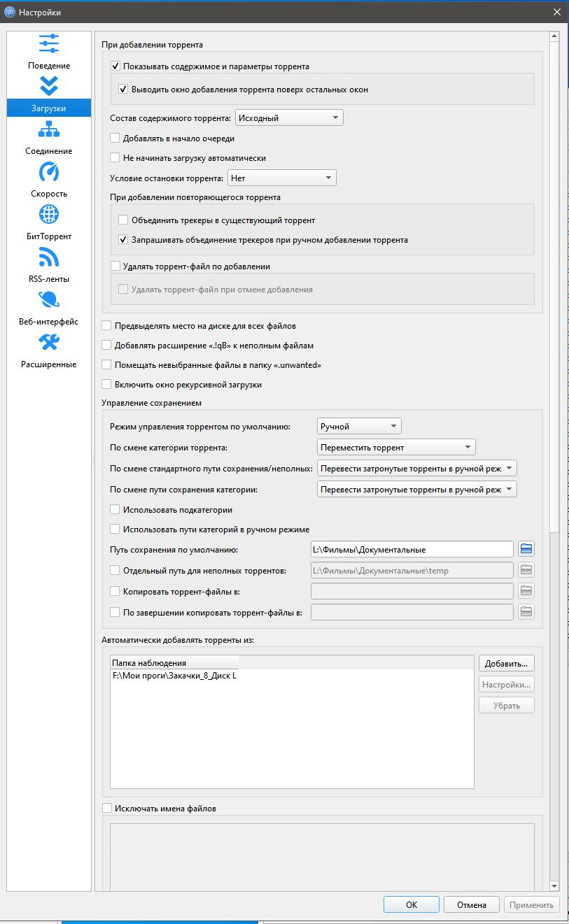The height and width of the screenshot is (924, 569).
Task: Click the vertical scrollbar of settings panel
Action: tap(554, 280)
